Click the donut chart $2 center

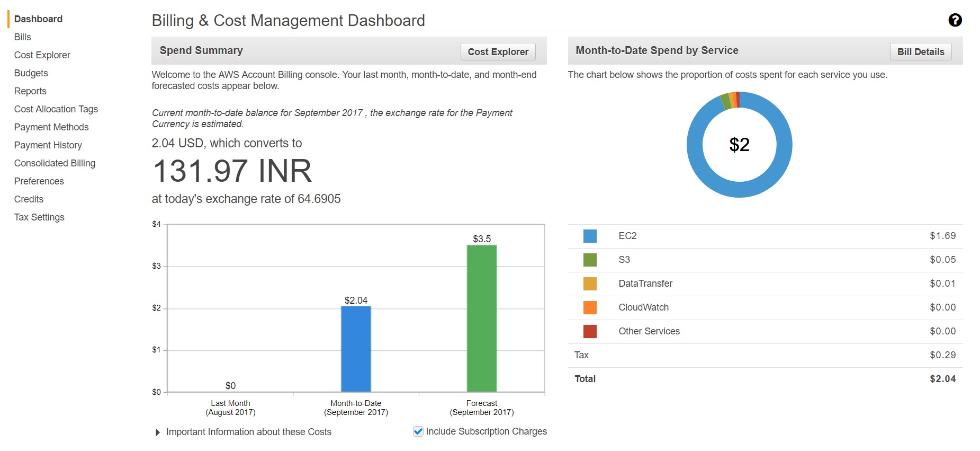coord(740,145)
